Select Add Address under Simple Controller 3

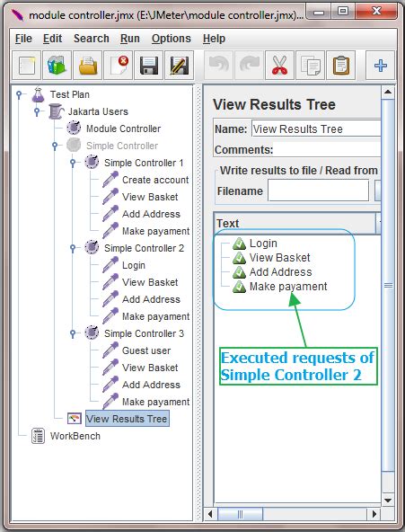[151, 385]
